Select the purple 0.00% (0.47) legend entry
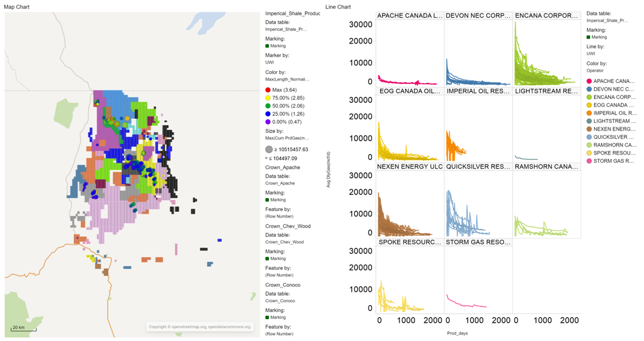The width and height of the screenshot is (644, 341). pos(283,122)
